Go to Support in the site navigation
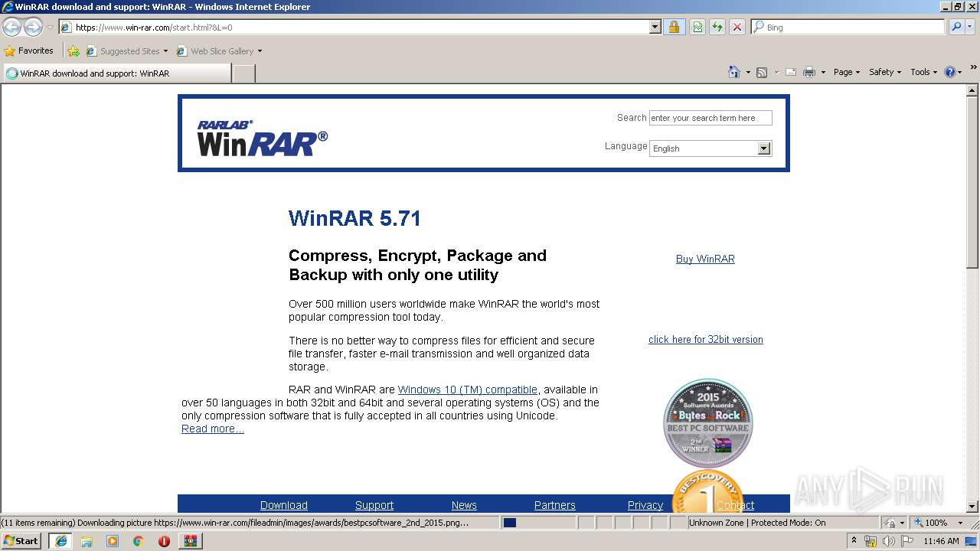Viewport: 980px width, 551px height. (374, 505)
